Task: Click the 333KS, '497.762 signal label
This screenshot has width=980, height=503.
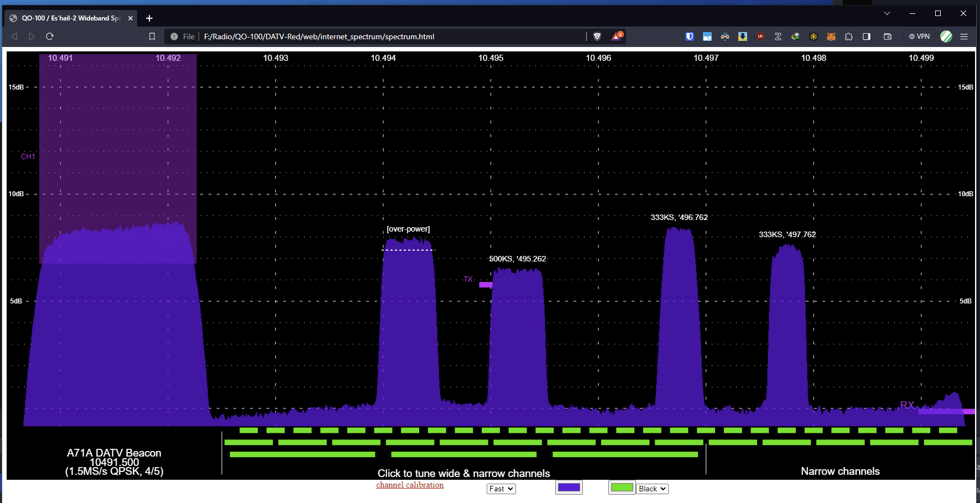Action: click(x=788, y=234)
